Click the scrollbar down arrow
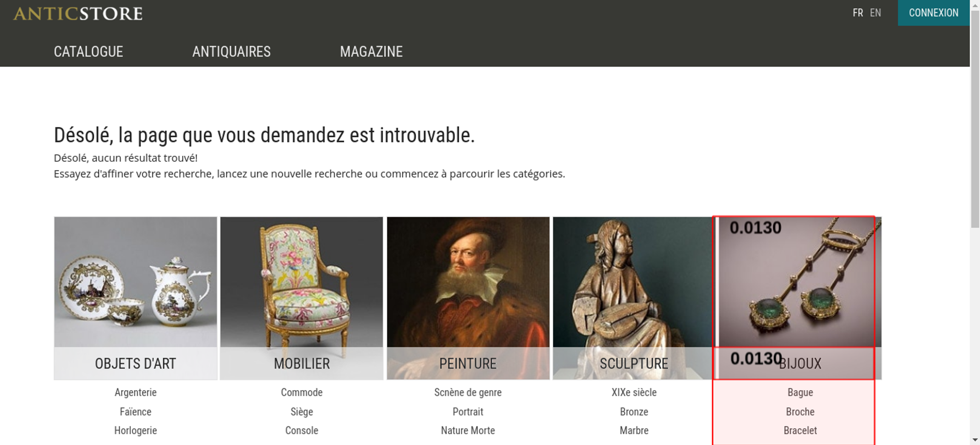Image resolution: width=980 pixels, height=445 pixels. click(975, 440)
